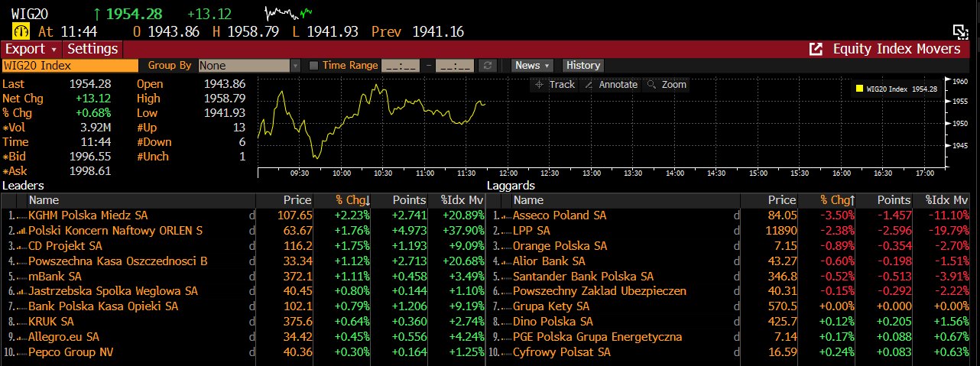Select Santander Bank Polska SA
Viewport: 980px width, 366px height.
coord(583,276)
